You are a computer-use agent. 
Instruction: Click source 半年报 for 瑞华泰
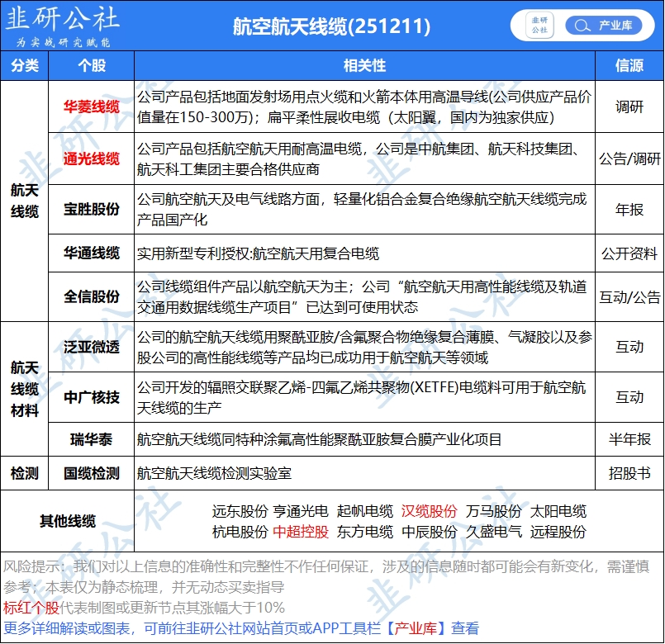(629, 439)
